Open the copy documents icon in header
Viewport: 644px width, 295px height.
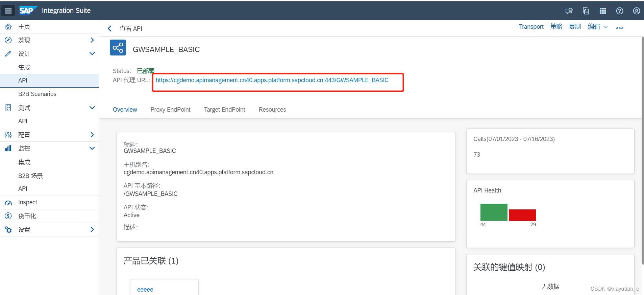coord(586,11)
